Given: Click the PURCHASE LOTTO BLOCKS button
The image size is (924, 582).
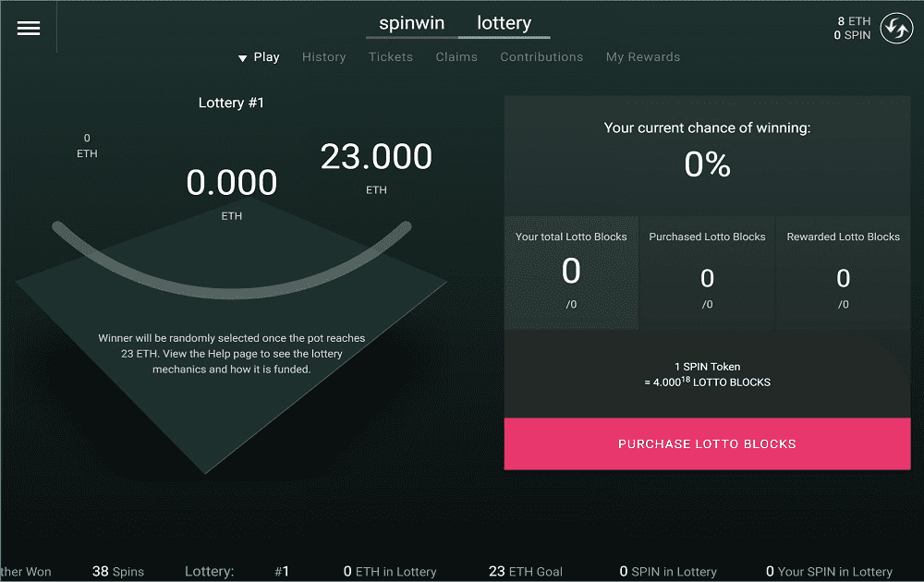Looking at the screenshot, I should coord(707,443).
